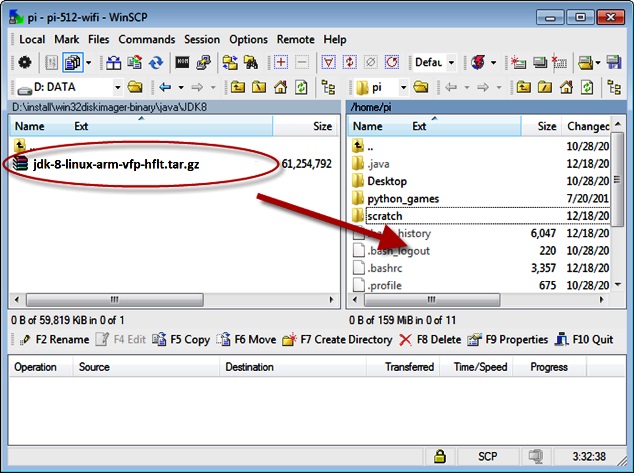Click F7 Create Directory button
This screenshot has width=634, height=473.
pos(338,340)
